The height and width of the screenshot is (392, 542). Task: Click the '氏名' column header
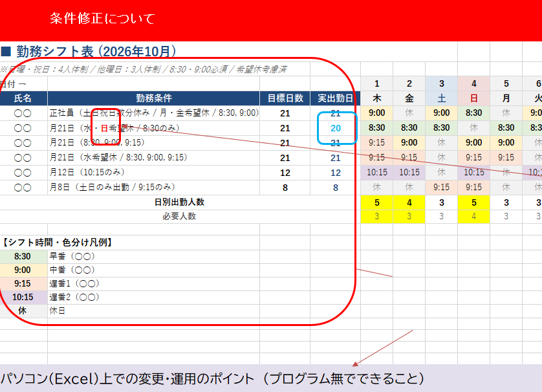[23, 98]
